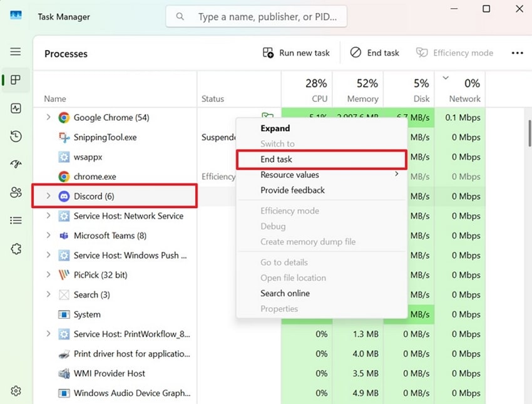Open Resource values submenu arrow
The height and width of the screenshot is (404, 532).
[396, 174]
